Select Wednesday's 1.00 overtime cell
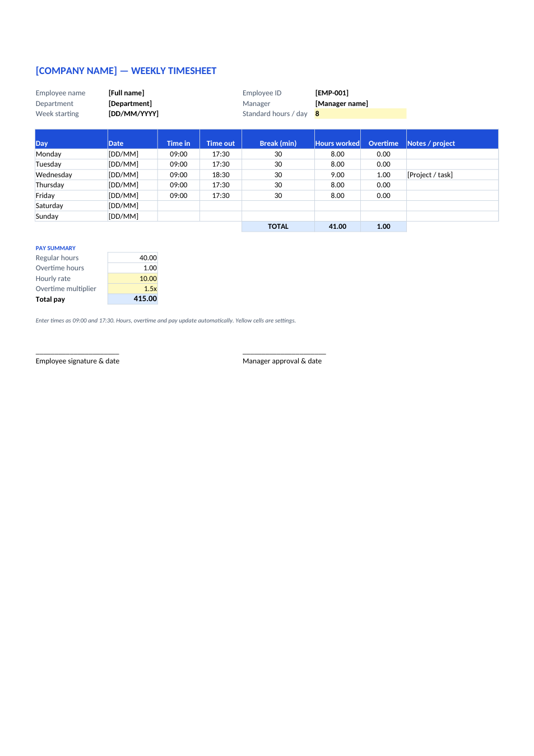 pos(383,175)
